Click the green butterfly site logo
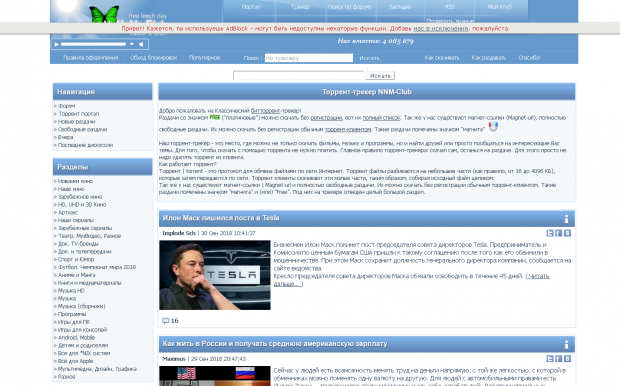 tap(104, 15)
